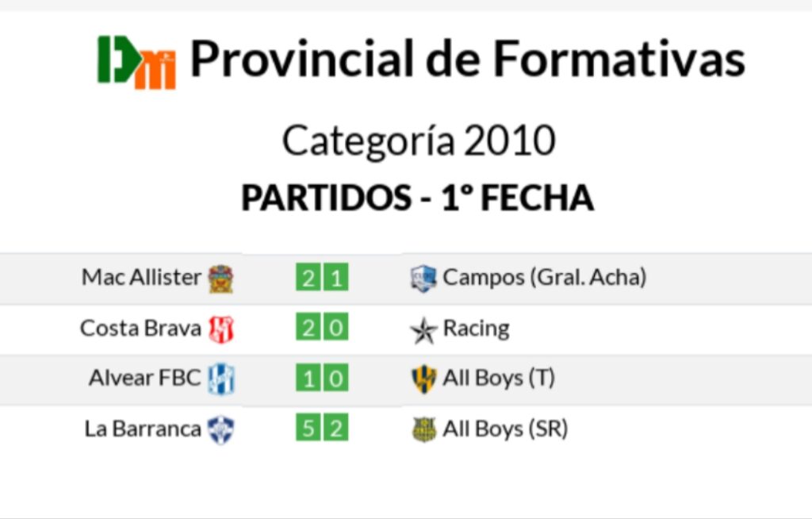Open the Alvear FBC team name
The height and width of the screenshot is (519, 812).
pyautogui.click(x=144, y=378)
